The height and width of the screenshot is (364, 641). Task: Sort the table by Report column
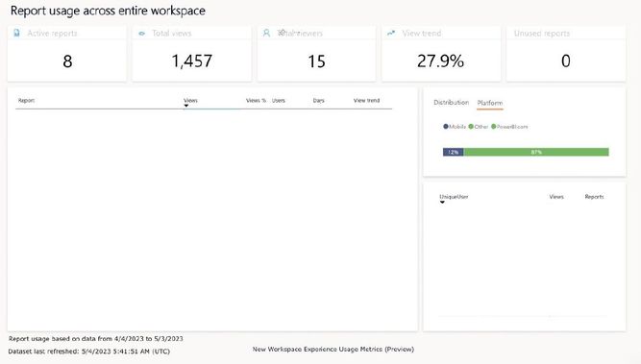tap(26, 101)
